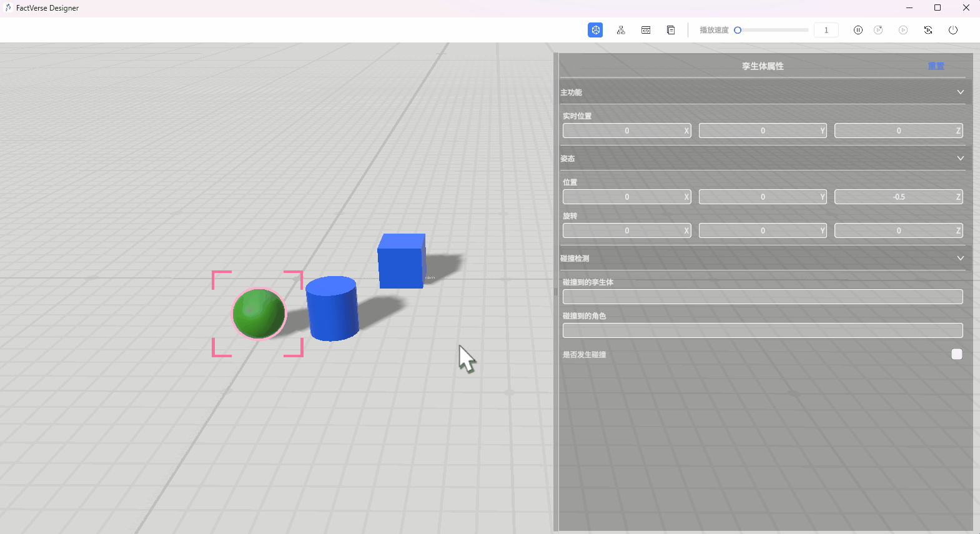Open the hierarchy tree icon

coord(621,30)
